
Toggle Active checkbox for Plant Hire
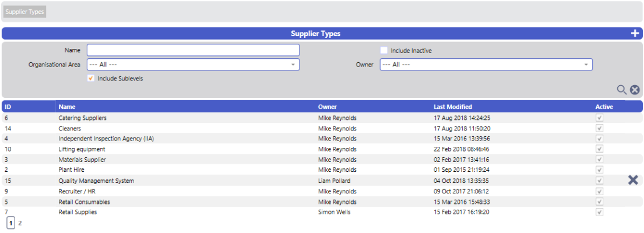click(600, 170)
